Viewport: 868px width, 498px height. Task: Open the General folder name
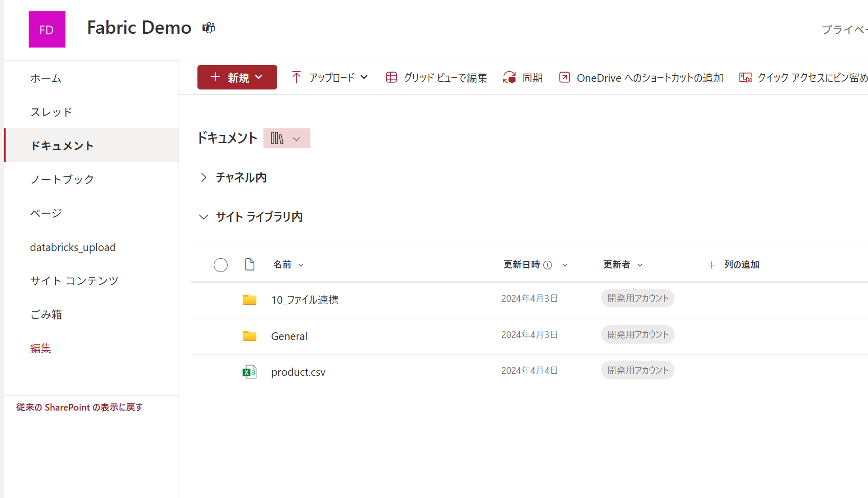[289, 336]
